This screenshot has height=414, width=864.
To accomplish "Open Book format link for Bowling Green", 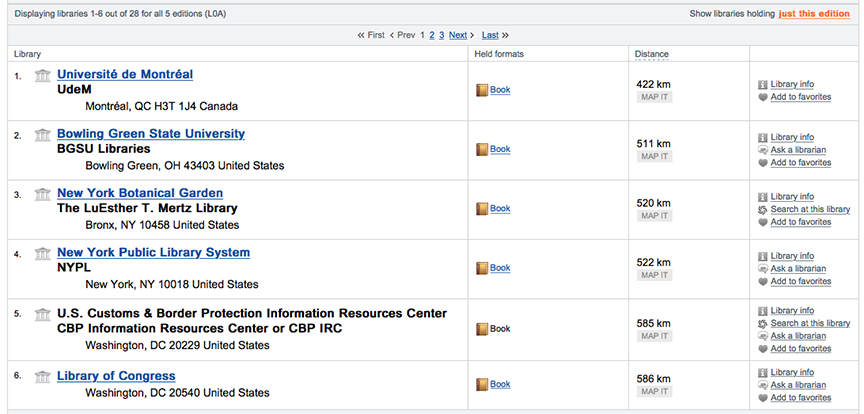I will [500, 149].
